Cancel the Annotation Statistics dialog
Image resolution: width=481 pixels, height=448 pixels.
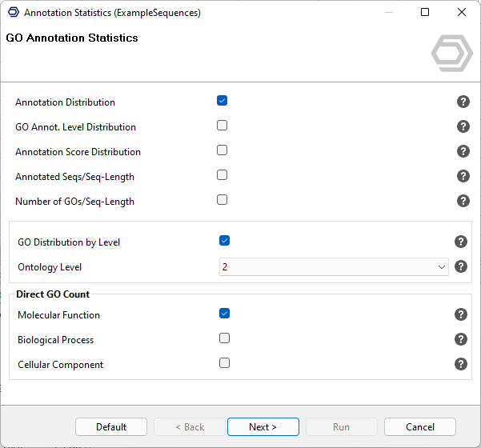click(x=419, y=427)
